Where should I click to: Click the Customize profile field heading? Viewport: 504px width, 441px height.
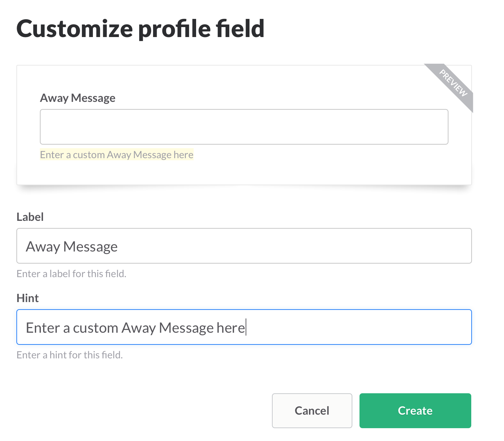tap(140, 29)
